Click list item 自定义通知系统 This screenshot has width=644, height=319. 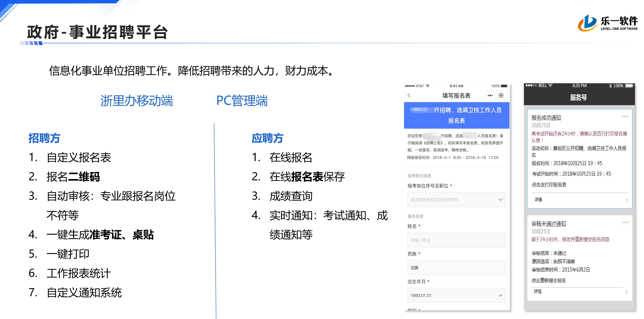click(84, 293)
